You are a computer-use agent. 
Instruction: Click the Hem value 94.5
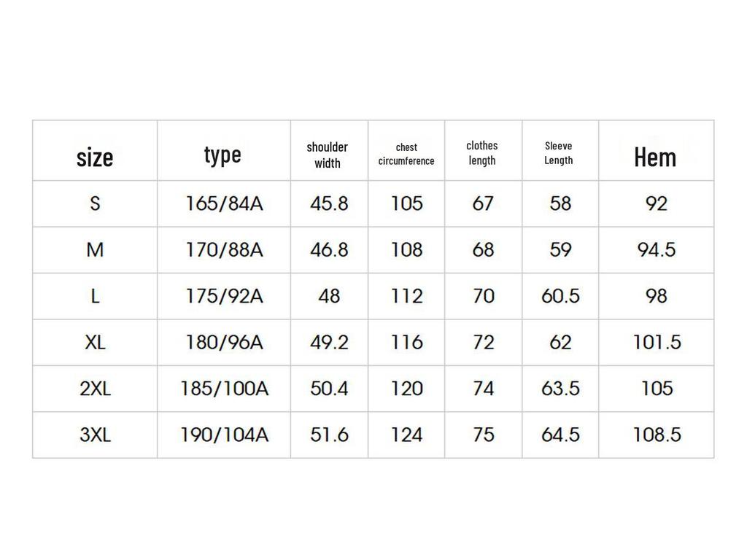(x=657, y=250)
